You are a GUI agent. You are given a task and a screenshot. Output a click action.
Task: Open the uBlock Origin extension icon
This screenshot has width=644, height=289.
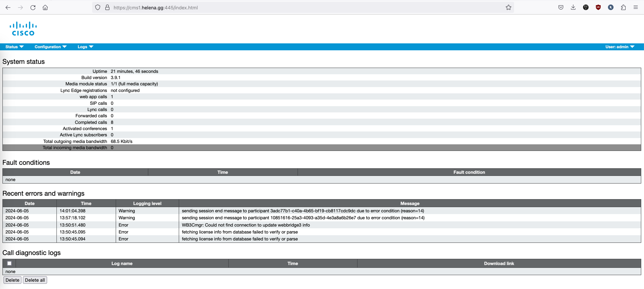598,7
